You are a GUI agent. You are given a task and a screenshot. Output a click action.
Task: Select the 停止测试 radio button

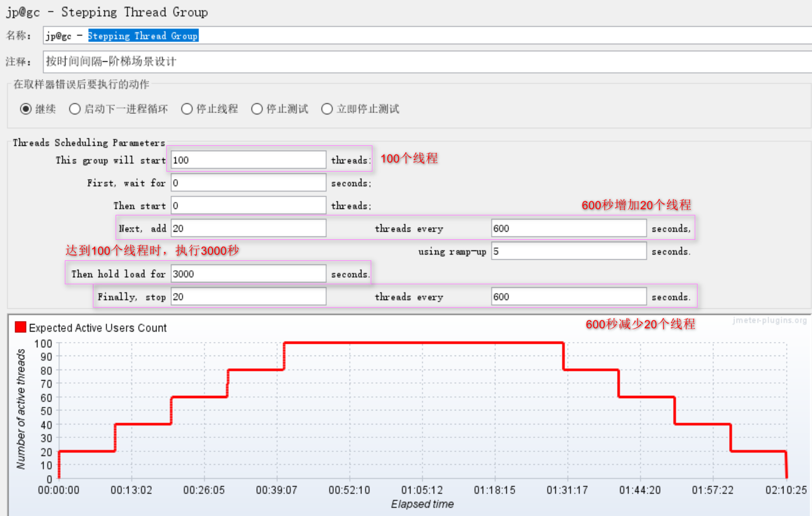click(257, 109)
